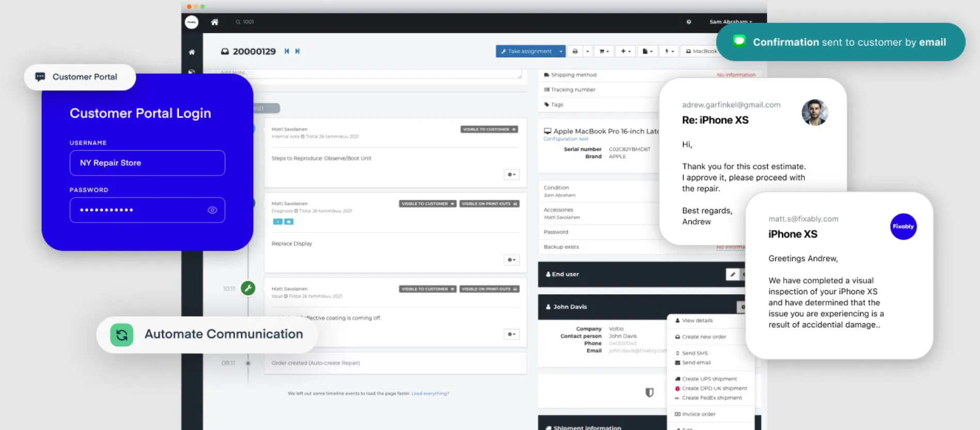Screen dimensions: 980x430
Task: Open the Take assignment dropdown arrow
Action: pyautogui.click(x=561, y=51)
